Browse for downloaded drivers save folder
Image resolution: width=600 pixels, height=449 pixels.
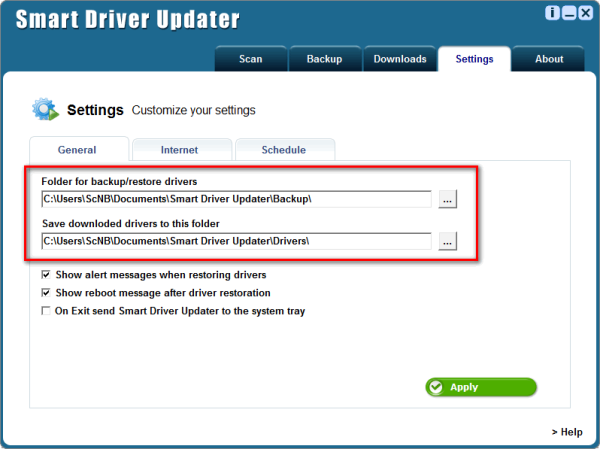447,241
